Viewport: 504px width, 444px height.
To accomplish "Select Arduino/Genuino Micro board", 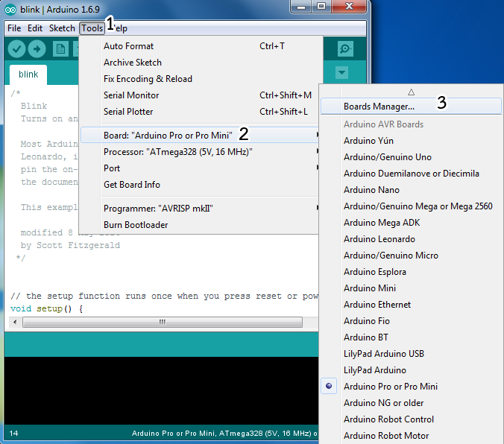I will click(411, 256).
